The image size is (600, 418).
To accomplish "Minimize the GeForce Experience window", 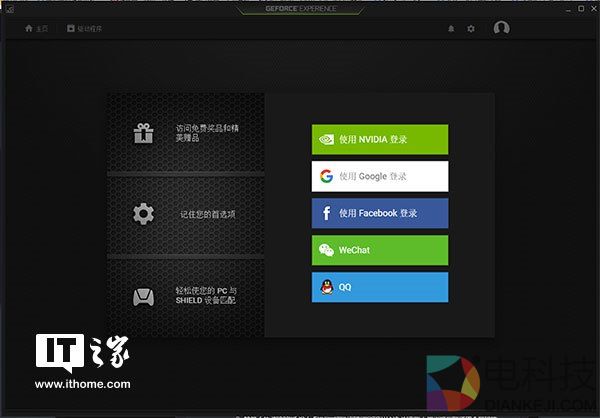I will [x=568, y=9].
